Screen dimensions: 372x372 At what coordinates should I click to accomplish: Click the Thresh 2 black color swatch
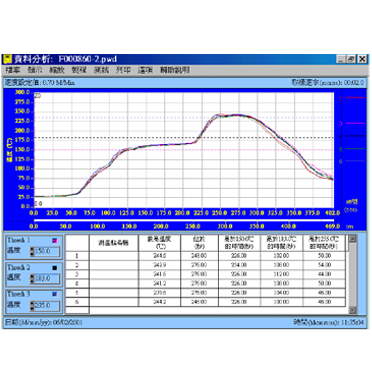(x=55, y=268)
